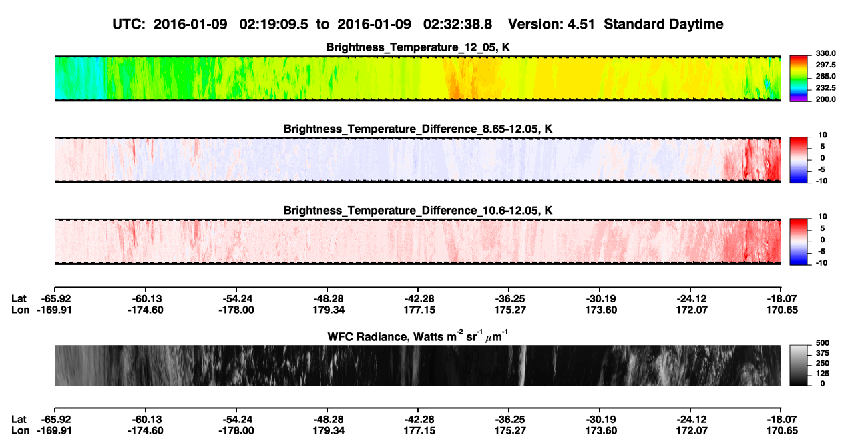Click the 500 label on WFC colorbar

pyautogui.click(x=822, y=344)
